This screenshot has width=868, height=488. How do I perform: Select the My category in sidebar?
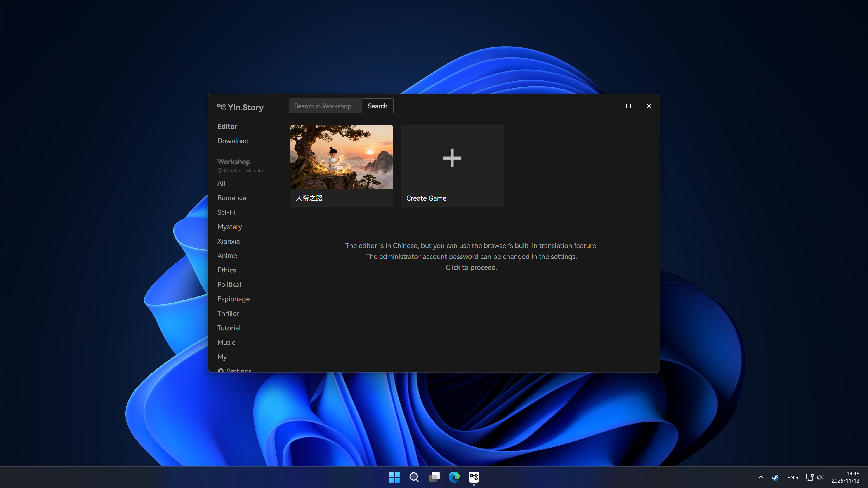[x=222, y=357]
